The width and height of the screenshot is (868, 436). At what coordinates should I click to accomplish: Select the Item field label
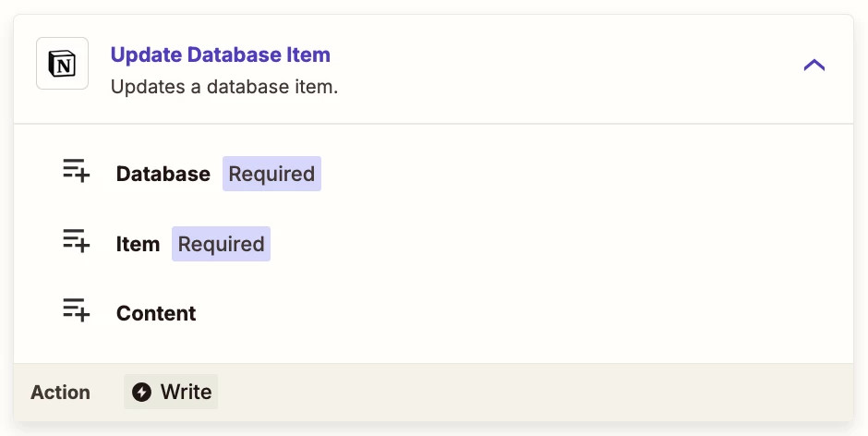point(138,244)
